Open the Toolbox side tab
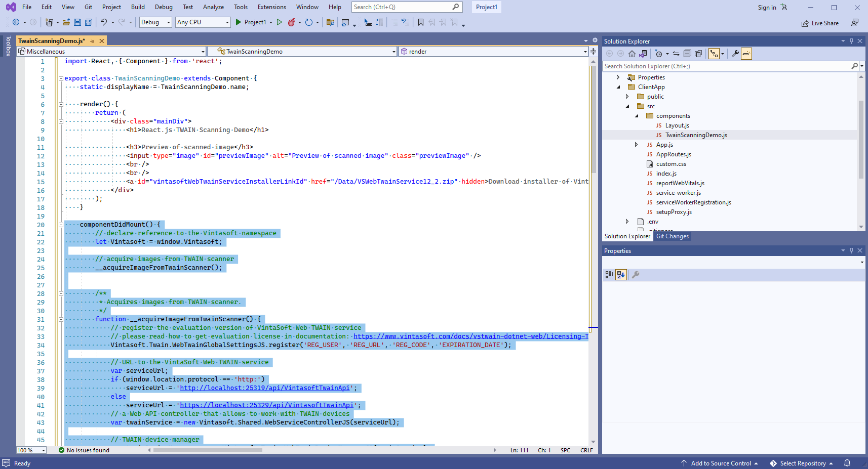This screenshot has width=868, height=469. click(x=8, y=46)
